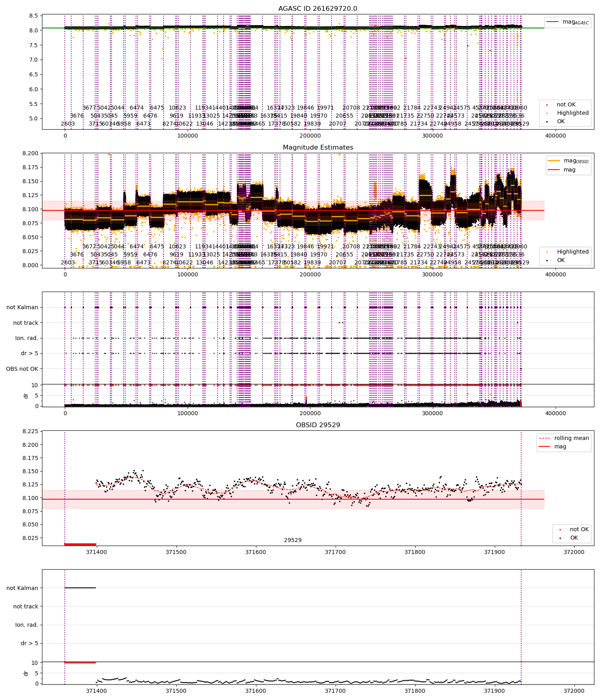Click the 'AGASC ID 261629720.0' plot title

pyautogui.click(x=318, y=8)
